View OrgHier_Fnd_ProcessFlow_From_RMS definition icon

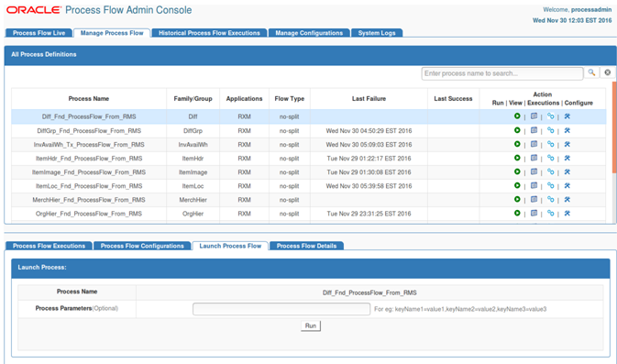[534, 213]
